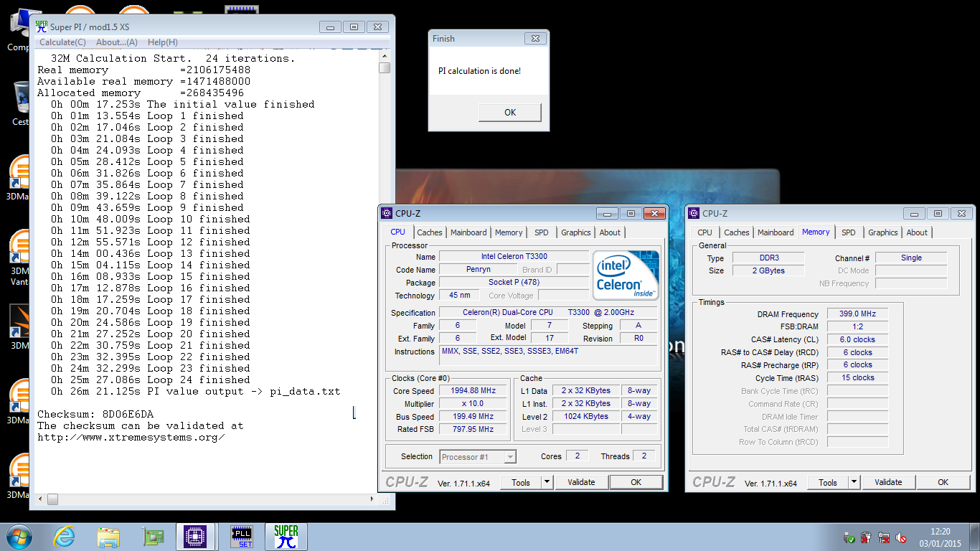Image resolution: width=980 pixels, height=551 pixels.
Task: Open the Windows Start orb
Action: [19, 537]
